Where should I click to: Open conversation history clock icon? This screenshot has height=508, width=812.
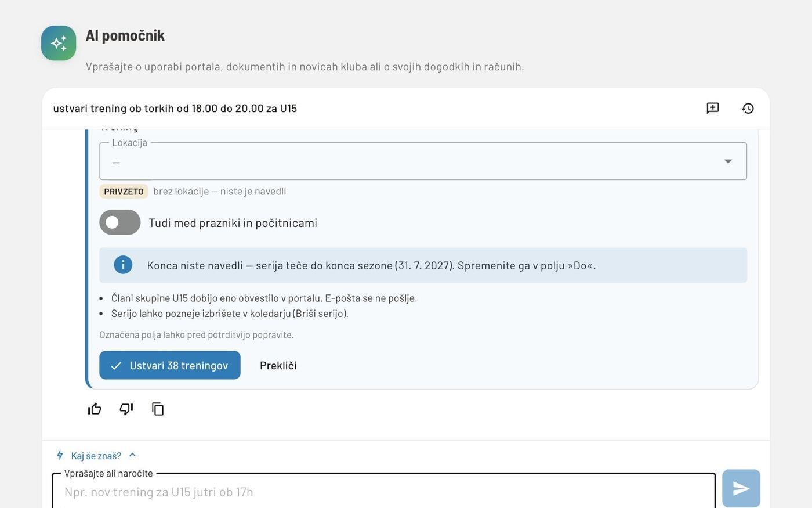point(748,108)
